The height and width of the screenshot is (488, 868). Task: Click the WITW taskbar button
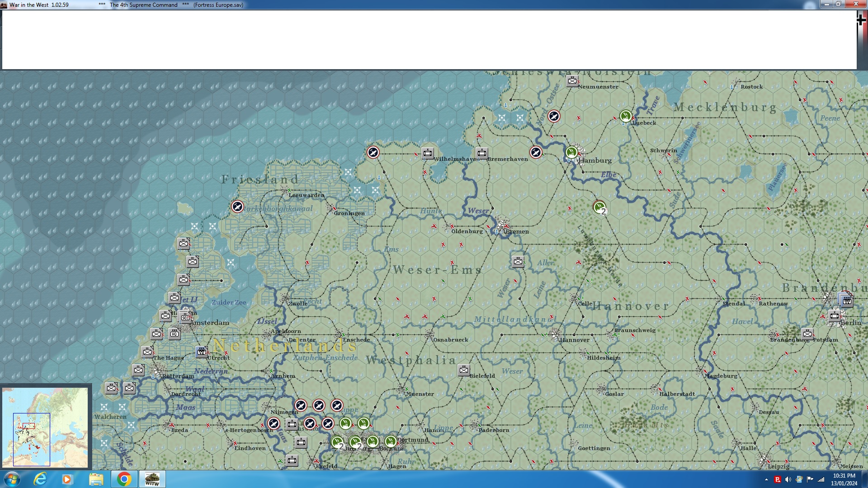point(152,479)
